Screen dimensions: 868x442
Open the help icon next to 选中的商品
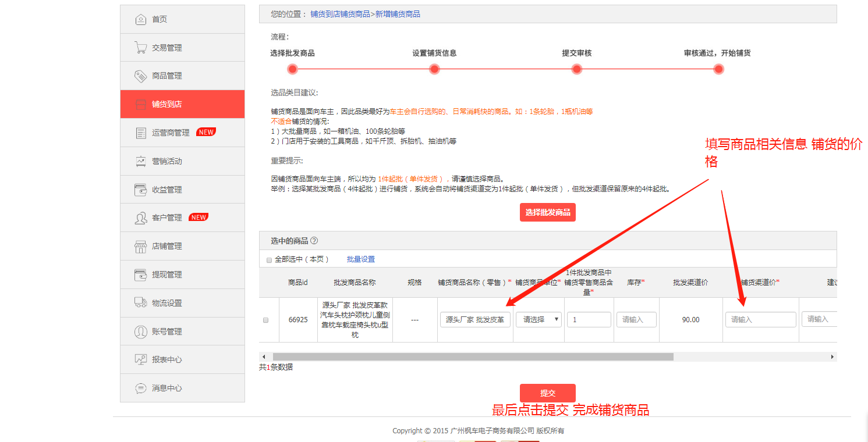point(314,240)
